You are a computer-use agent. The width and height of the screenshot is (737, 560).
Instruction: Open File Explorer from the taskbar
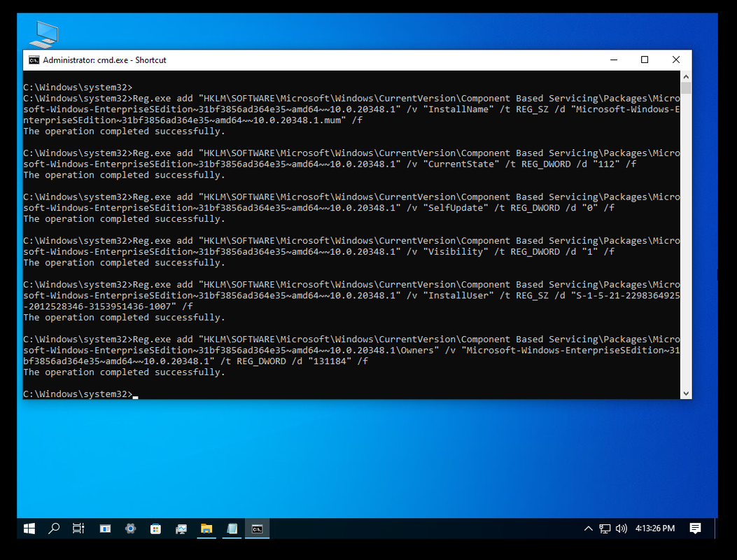(x=206, y=528)
